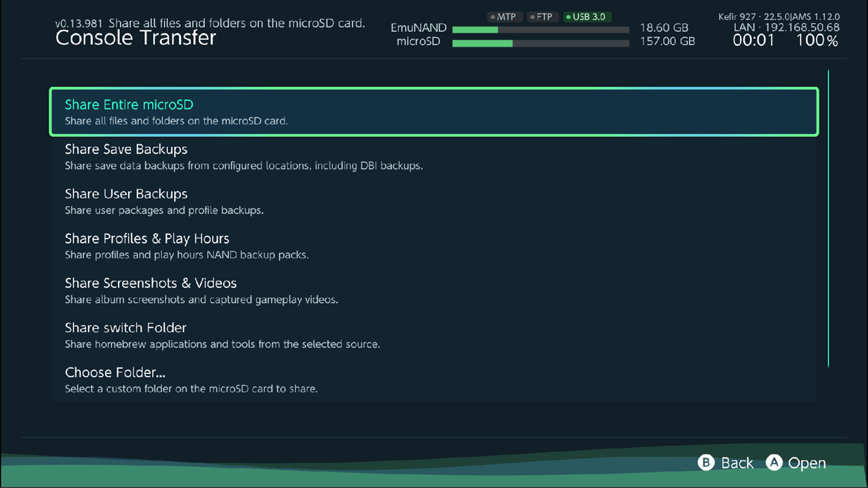This screenshot has width=868, height=488.
Task: Click 'Share homebrew applications and tools' description
Action: 222,344
